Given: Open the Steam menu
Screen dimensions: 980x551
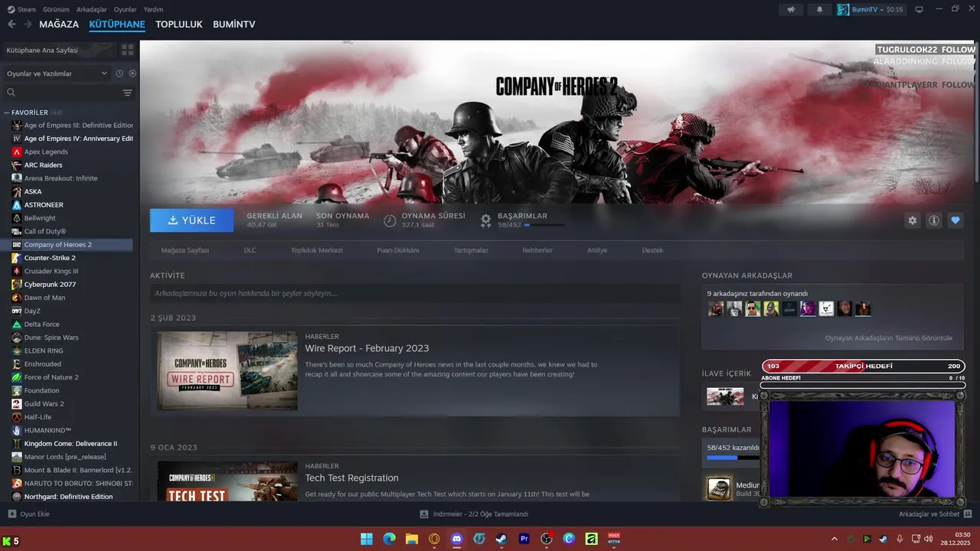Looking at the screenshot, I should 22,9.
